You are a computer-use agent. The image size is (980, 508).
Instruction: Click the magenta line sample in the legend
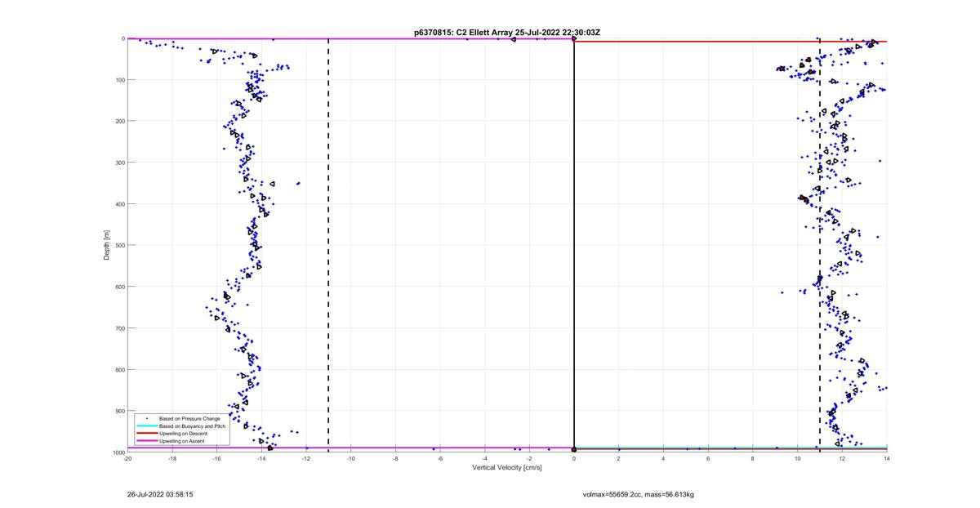(x=146, y=440)
